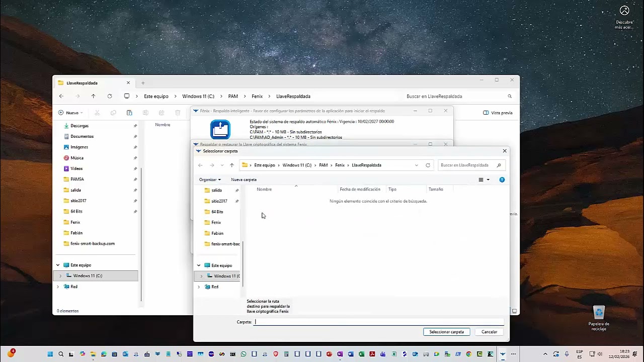Viewport: 644px width, 362px height.
Task: Click PAM breadcrumb in dialog address bar
Action: [324, 165]
